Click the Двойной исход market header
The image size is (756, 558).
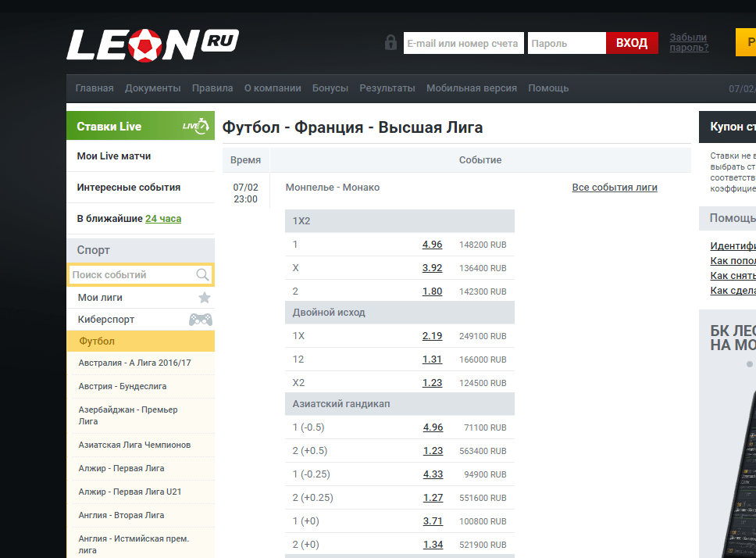400,313
